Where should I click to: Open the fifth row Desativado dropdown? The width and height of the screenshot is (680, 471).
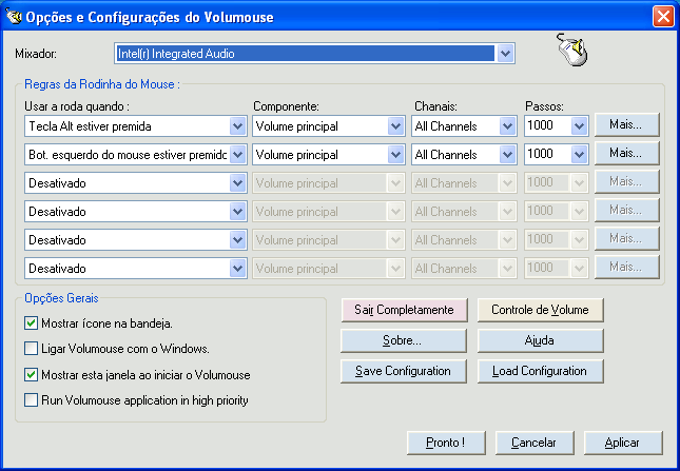coord(238,240)
